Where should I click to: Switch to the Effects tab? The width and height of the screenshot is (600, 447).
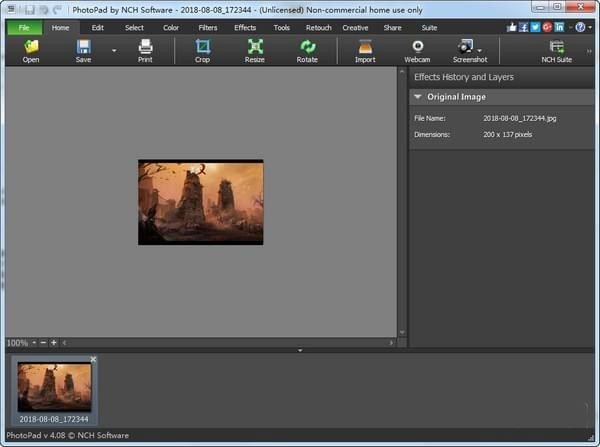click(x=245, y=27)
